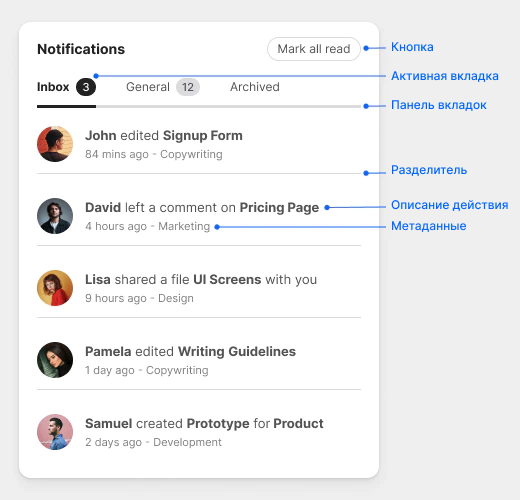Open the Signup Form link

click(203, 136)
